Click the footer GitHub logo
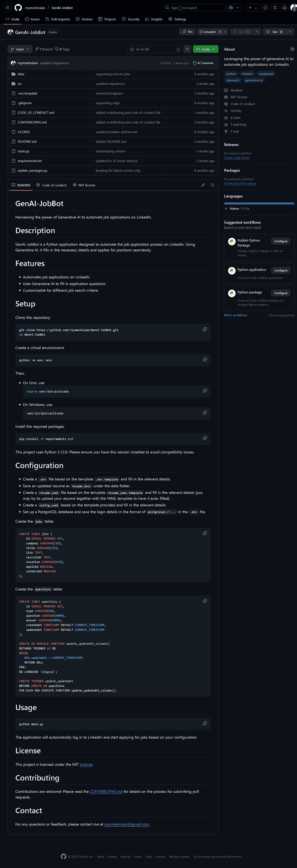Screen dimensions: 297x868 pos(63,856)
